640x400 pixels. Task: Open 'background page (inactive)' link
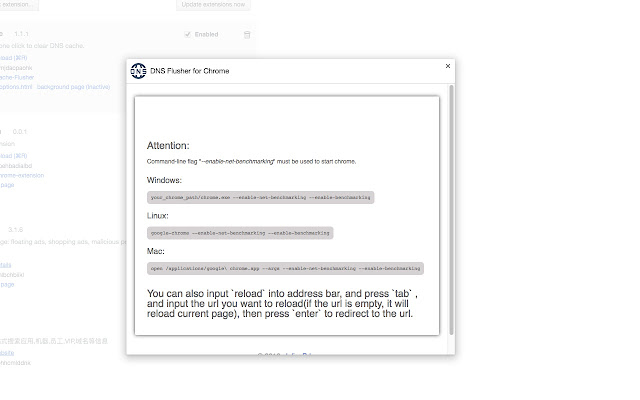(x=73, y=87)
